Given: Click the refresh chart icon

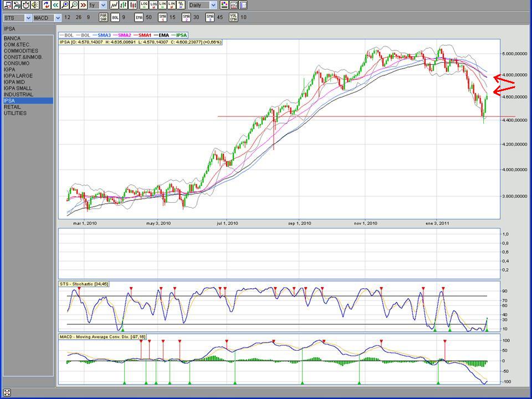Looking at the screenshot, I should click(x=47, y=5).
